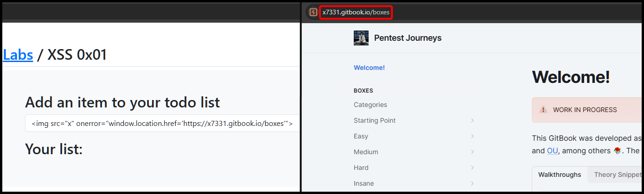The width and height of the screenshot is (644, 194).
Task: Follow the OU hyperlink
Action: pyautogui.click(x=552, y=151)
